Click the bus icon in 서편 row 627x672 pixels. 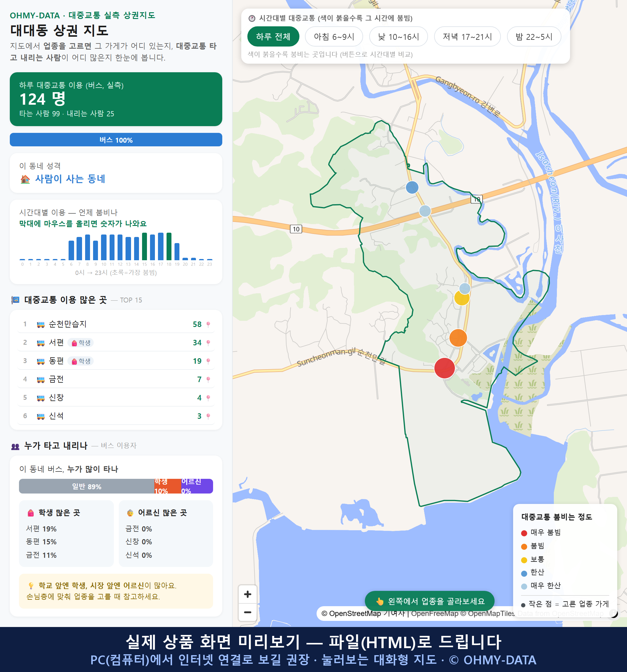pyautogui.click(x=40, y=343)
